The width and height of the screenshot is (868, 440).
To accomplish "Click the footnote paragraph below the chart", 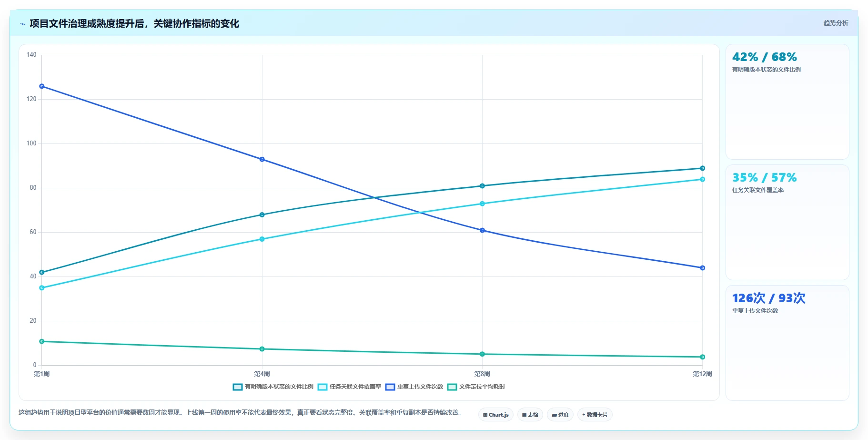I will [x=241, y=413].
